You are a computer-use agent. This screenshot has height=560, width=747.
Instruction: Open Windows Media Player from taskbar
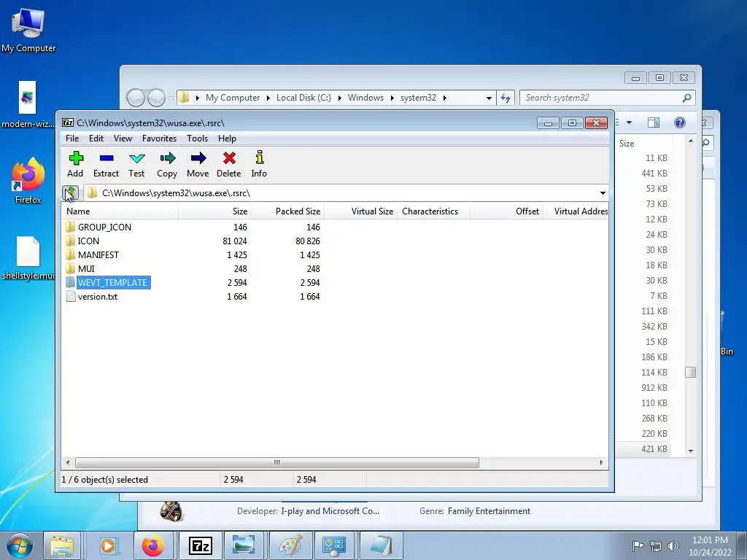click(108, 545)
